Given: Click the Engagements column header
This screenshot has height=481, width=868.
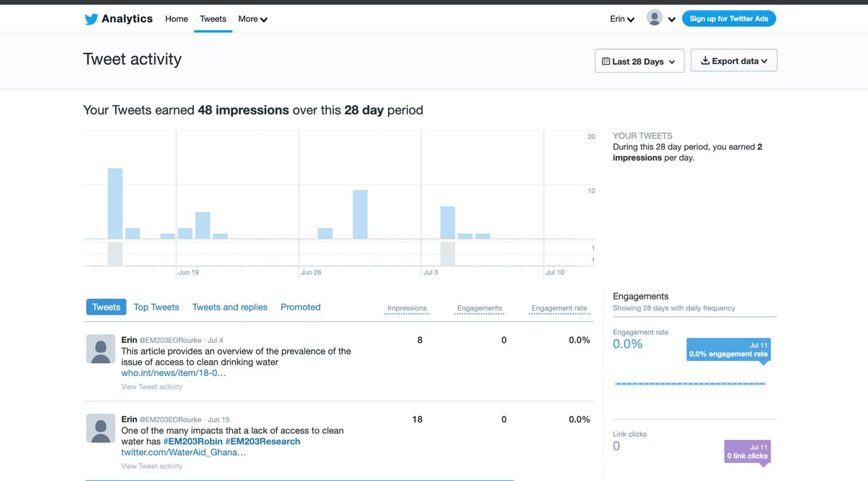Looking at the screenshot, I should pyautogui.click(x=480, y=308).
